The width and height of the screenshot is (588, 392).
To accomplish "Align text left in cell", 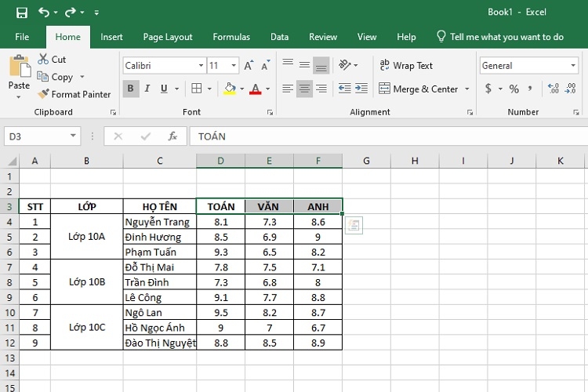I will pyautogui.click(x=288, y=89).
